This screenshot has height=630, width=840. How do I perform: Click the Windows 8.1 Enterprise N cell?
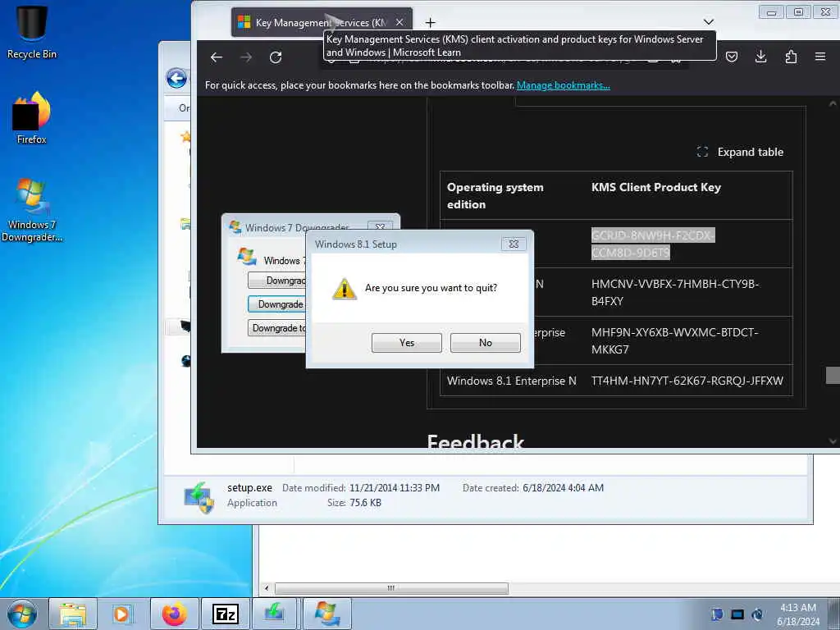[x=512, y=381]
